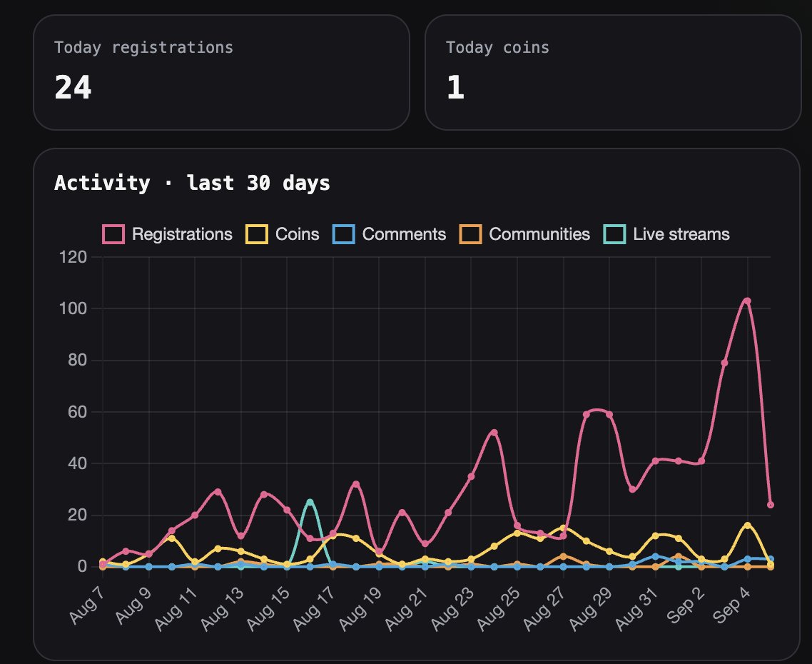Viewport: 812px width, 664px height.
Task: Click the Aug 11 x-axis label
Action: point(176,608)
